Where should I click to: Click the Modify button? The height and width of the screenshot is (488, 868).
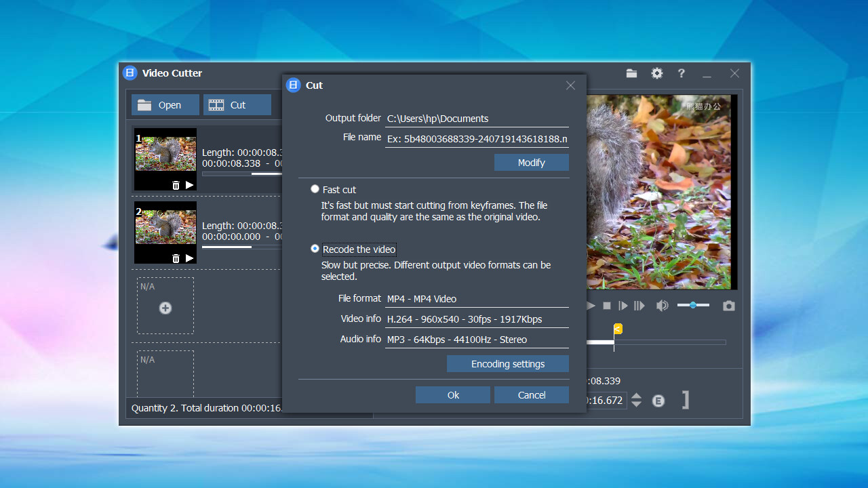coord(532,163)
